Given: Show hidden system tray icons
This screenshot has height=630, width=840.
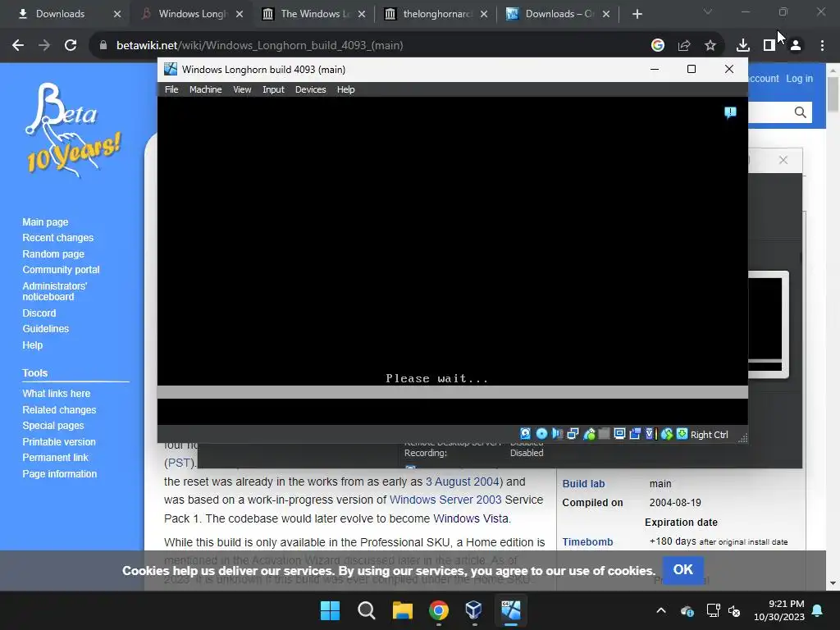Looking at the screenshot, I should pos(661,610).
